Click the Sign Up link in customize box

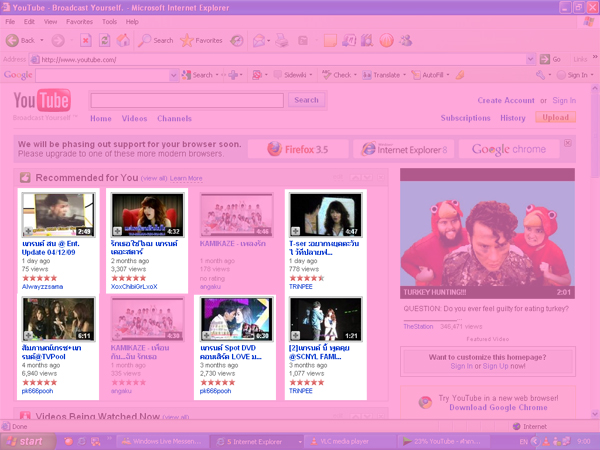tap(496, 366)
